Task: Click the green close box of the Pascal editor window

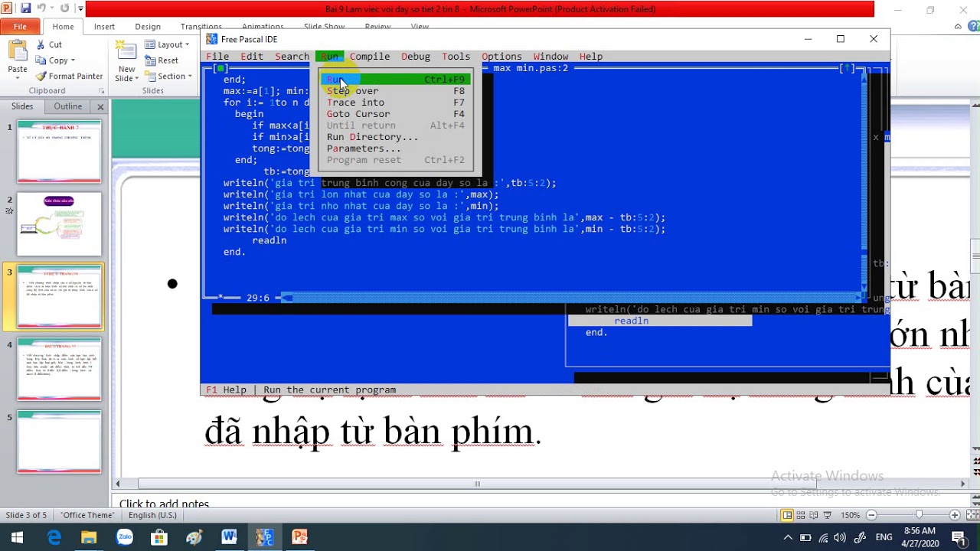Action: (220, 68)
